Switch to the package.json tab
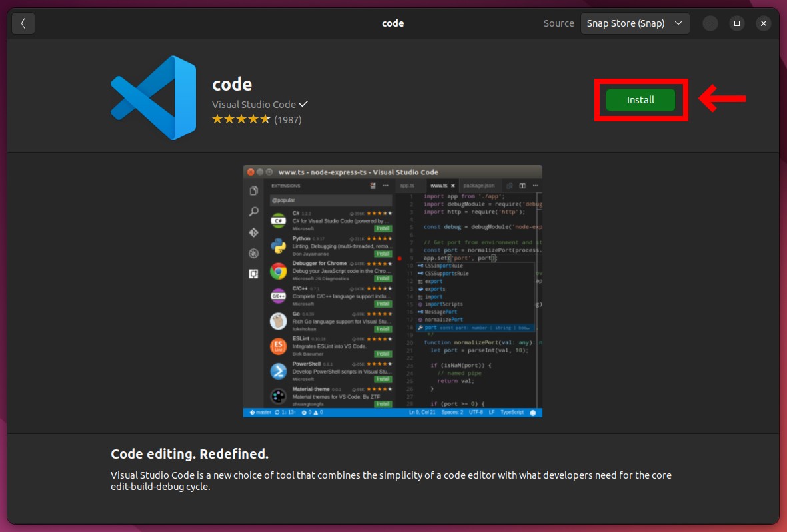Screen dimensions: 787x532 click(479, 186)
